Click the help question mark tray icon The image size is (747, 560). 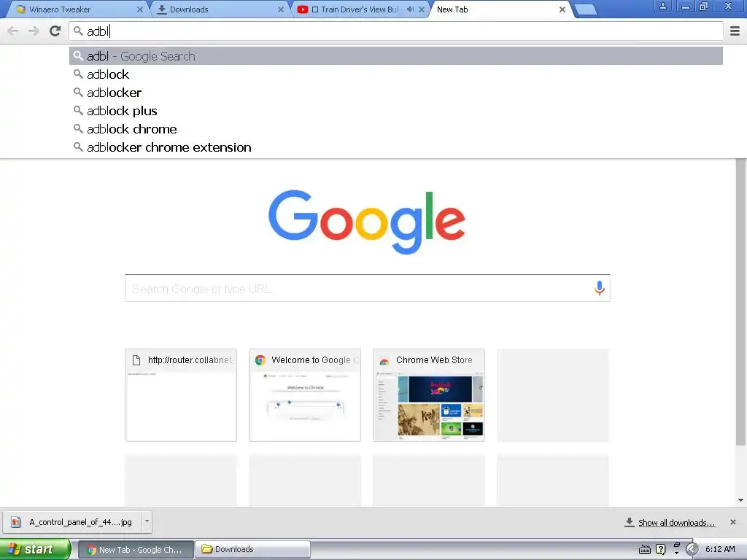point(661,549)
